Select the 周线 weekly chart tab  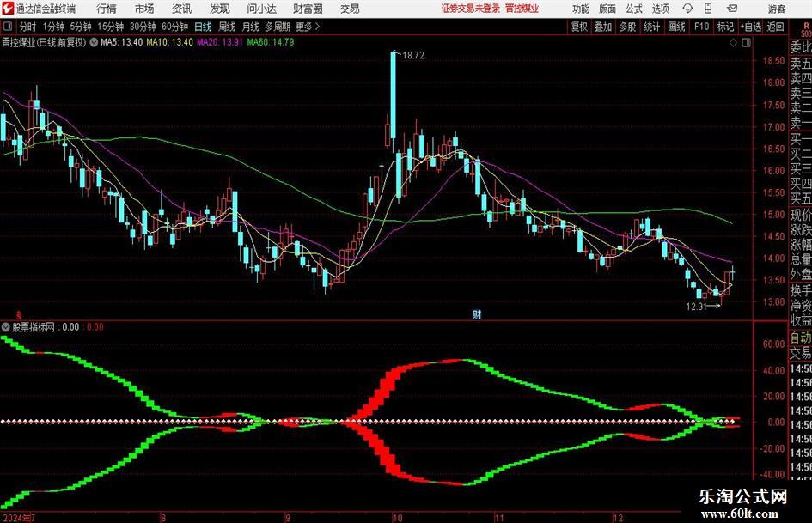[x=226, y=27]
